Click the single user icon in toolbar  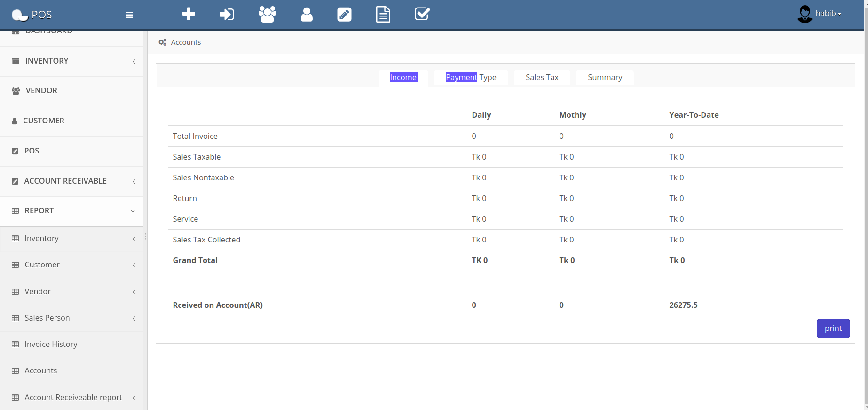[307, 14]
